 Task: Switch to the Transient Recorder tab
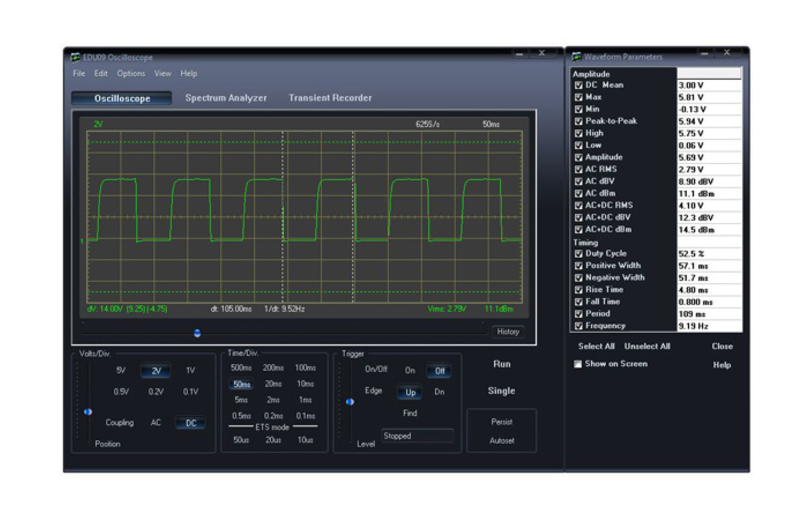[330, 97]
